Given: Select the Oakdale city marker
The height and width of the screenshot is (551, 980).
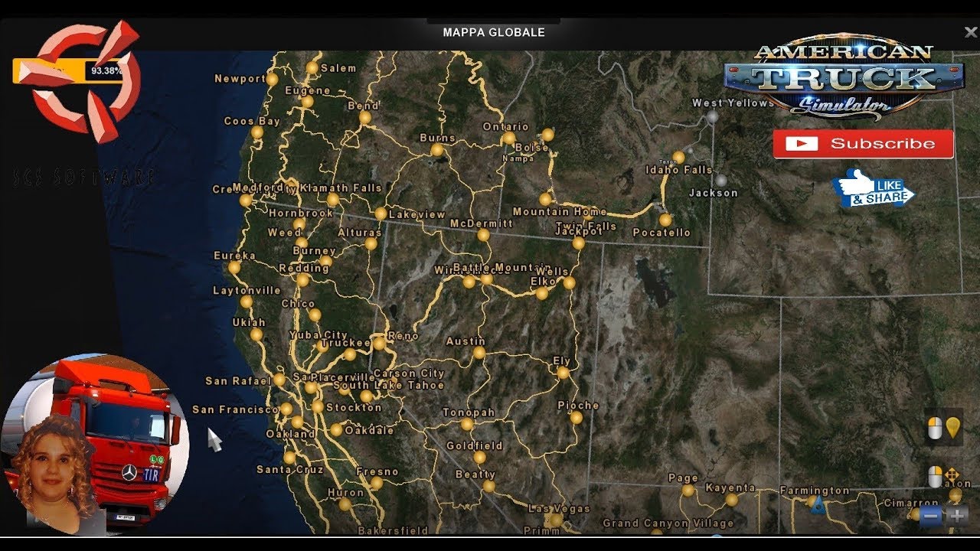Looking at the screenshot, I should 336,430.
